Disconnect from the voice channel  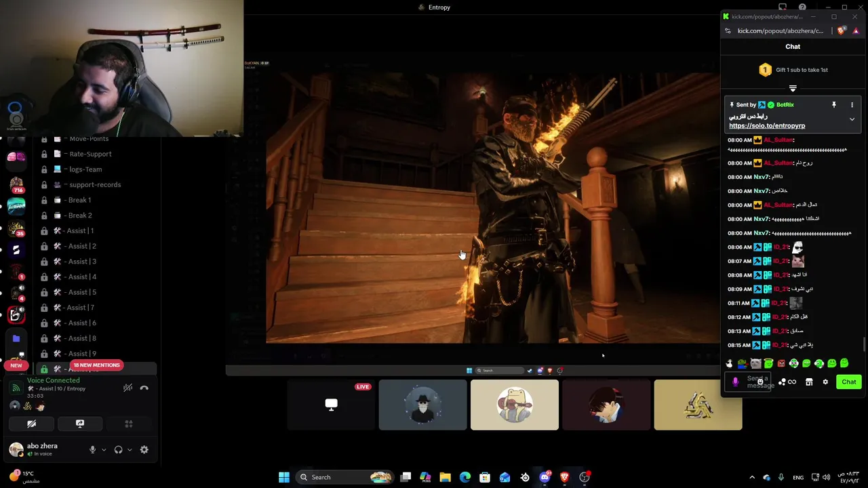(x=144, y=388)
